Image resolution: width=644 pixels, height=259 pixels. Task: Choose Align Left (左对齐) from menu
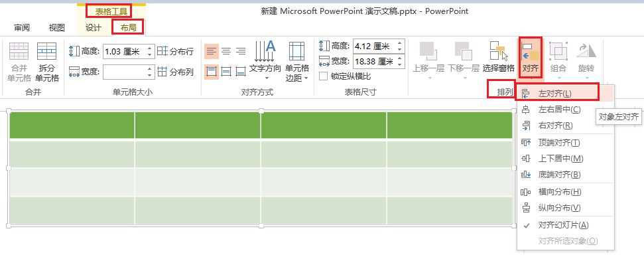(566, 94)
